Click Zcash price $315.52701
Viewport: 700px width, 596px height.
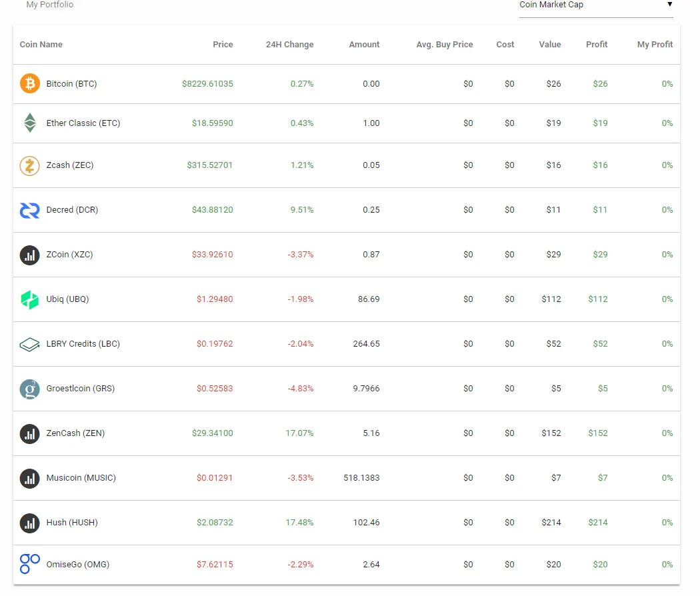coord(210,165)
